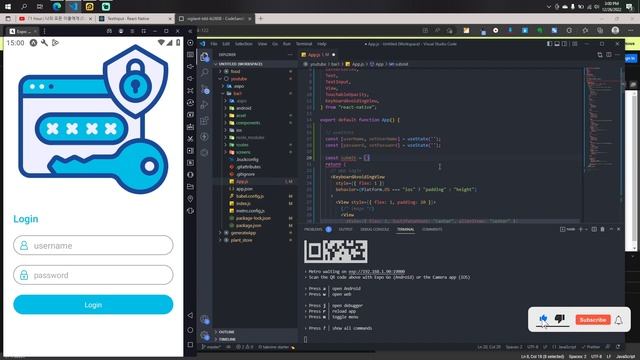The image size is (640, 360).
Task: Click the thumbs-up like icon
Action: [543, 318]
